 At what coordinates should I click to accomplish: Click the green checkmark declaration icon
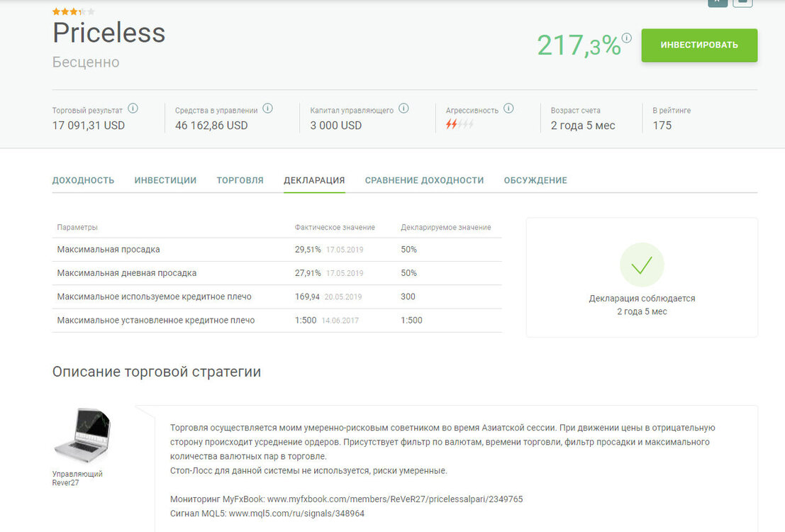642,265
